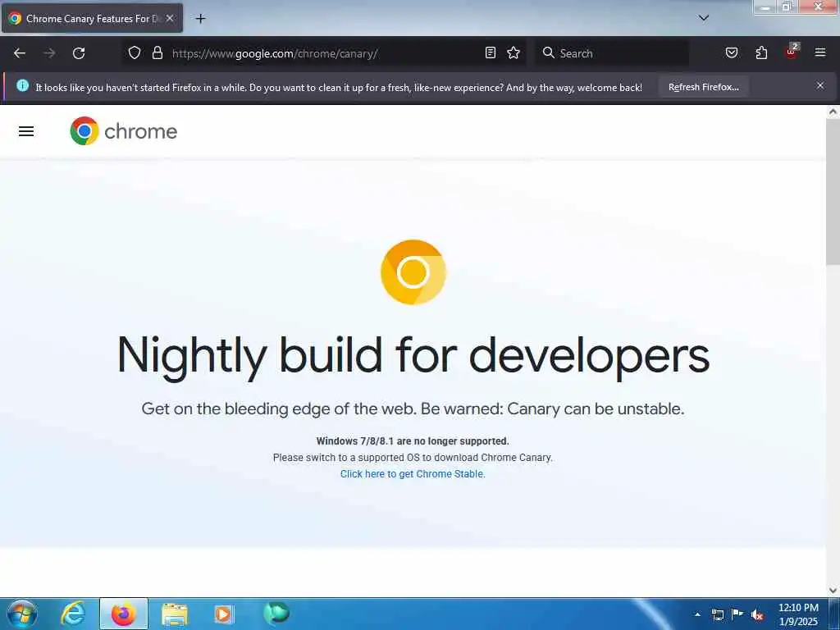Open the Extensions puzzle icon
This screenshot has height=630, width=840.
point(761,52)
